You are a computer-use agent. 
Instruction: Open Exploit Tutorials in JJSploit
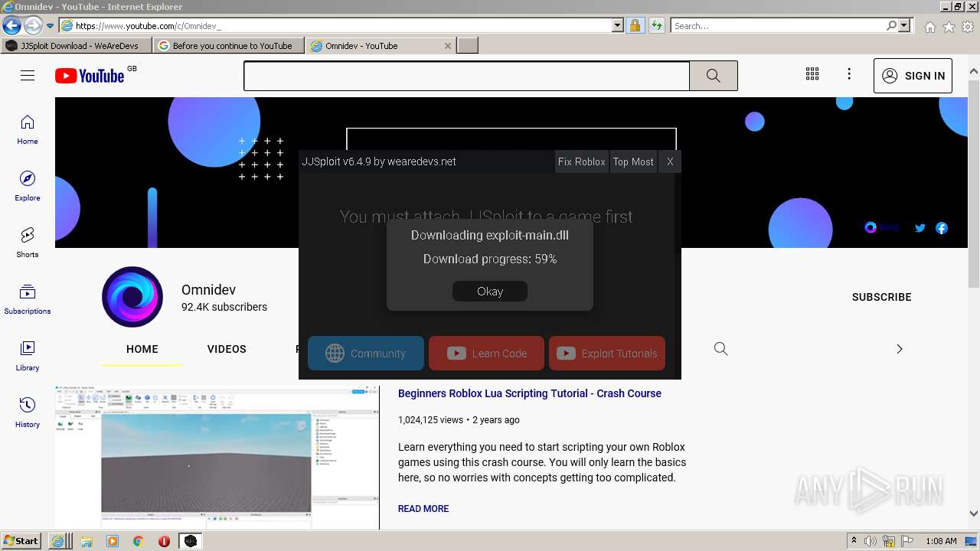point(607,353)
